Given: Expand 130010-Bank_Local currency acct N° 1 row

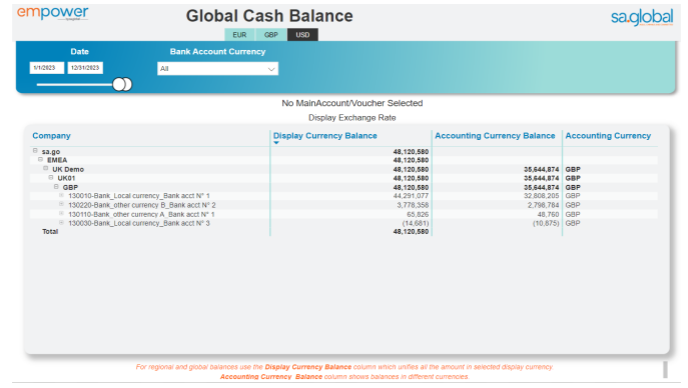Looking at the screenshot, I should coord(61,195).
